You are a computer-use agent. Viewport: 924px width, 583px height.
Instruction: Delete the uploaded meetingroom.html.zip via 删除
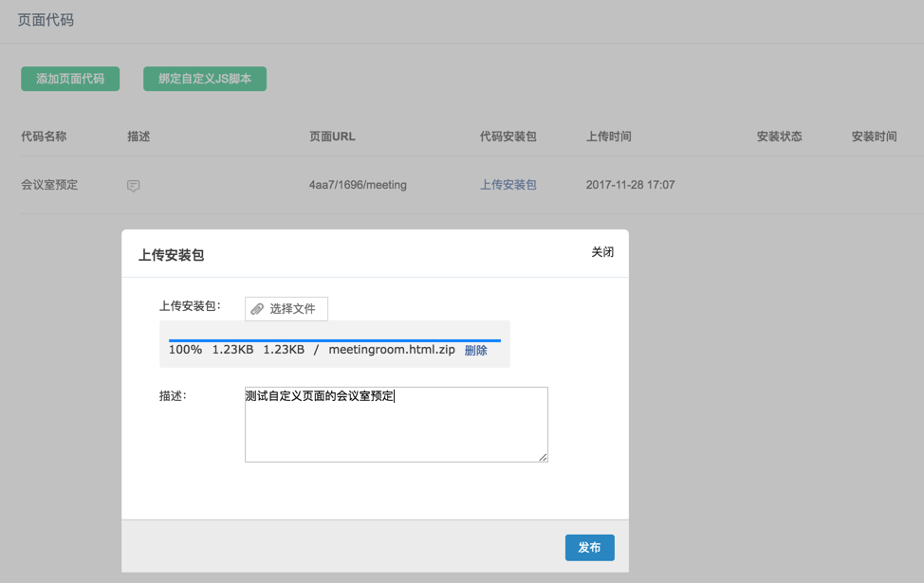click(475, 351)
